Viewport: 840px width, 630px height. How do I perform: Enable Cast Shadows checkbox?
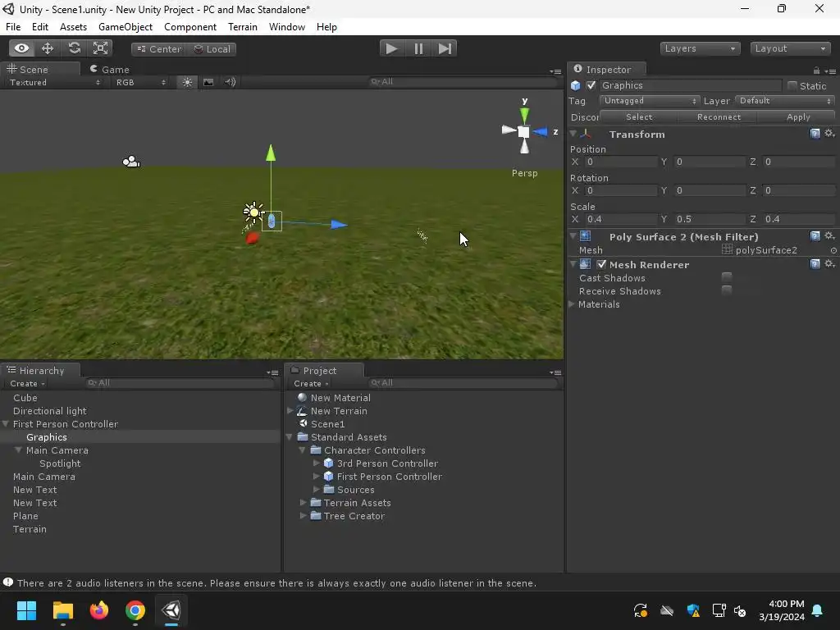727,277
